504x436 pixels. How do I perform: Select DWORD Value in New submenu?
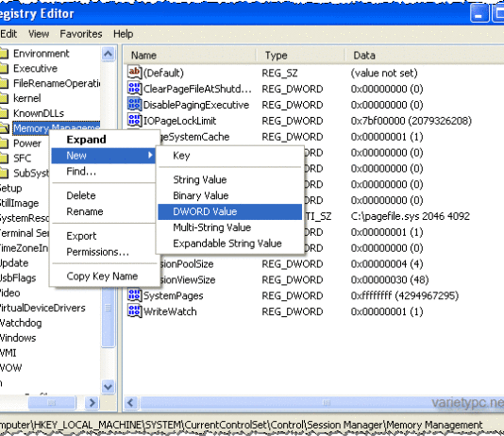(x=230, y=211)
